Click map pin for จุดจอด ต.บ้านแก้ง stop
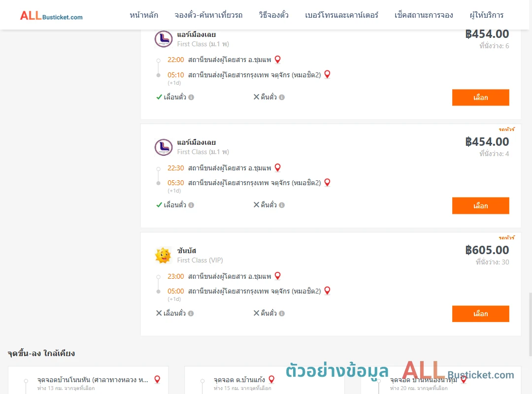The height and width of the screenshot is (394, 532). tap(271, 379)
